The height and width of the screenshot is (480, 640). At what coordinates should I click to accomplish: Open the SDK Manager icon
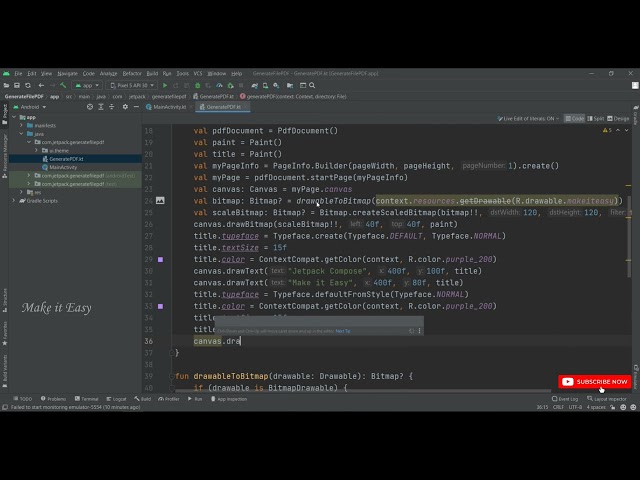pos(276,85)
